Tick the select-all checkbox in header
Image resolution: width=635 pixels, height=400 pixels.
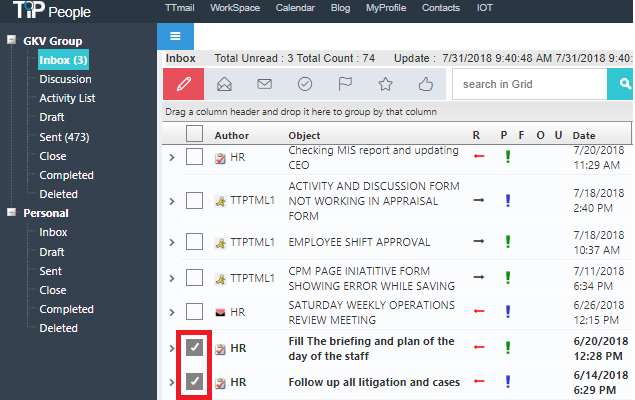(194, 134)
